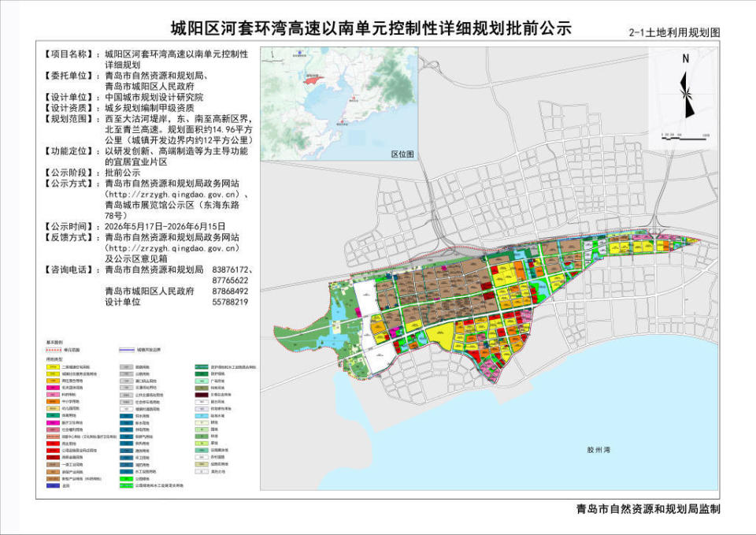The width and height of the screenshot is (756, 535).
Task: Click 青岛市城阳区人民政府 in the phone list
Action: pyautogui.click(x=150, y=292)
